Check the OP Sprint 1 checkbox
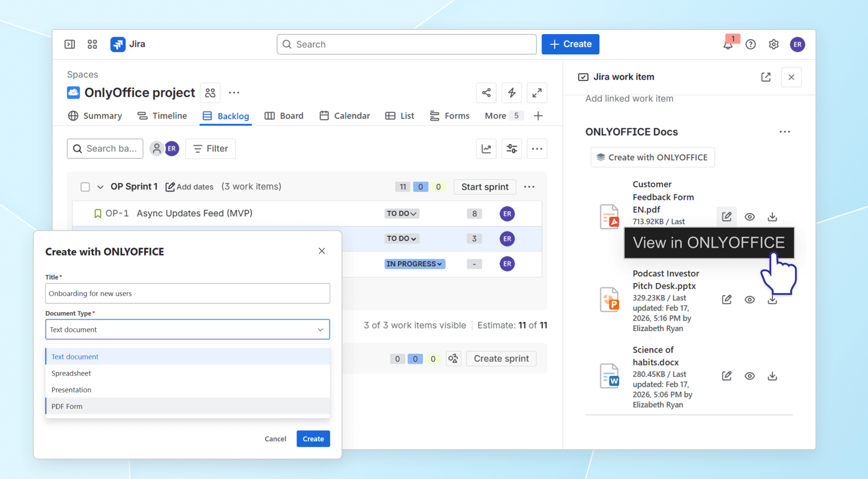868x479 pixels. click(x=85, y=187)
